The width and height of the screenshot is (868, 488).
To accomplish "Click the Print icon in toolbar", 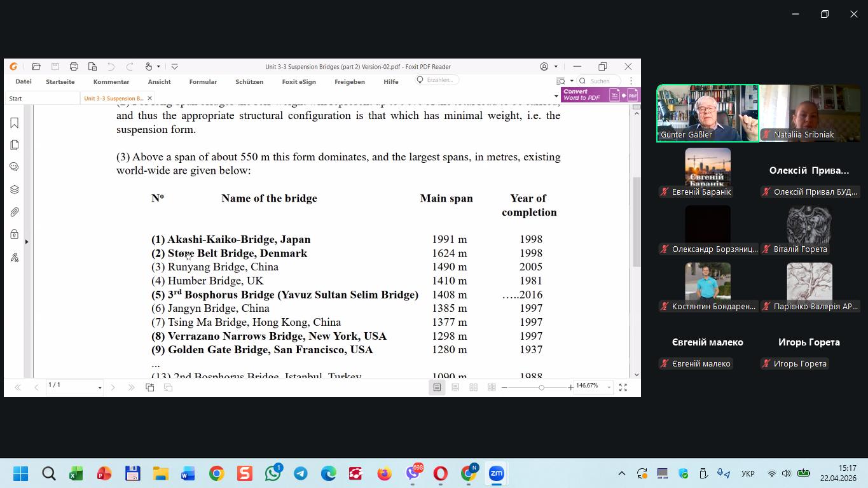I will (74, 67).
